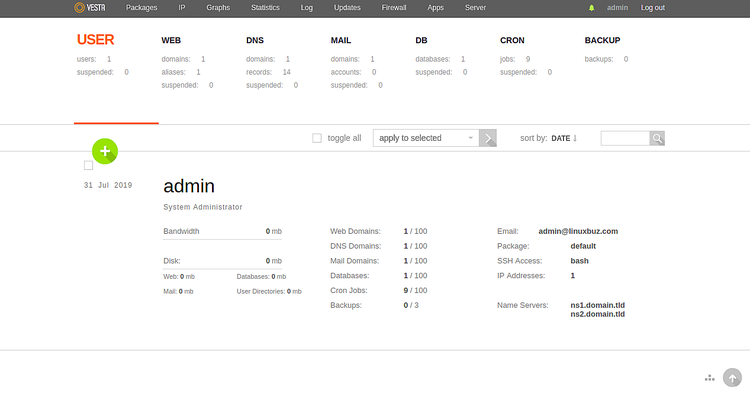
Task: Go to the Graphs page
Action: 218,8
